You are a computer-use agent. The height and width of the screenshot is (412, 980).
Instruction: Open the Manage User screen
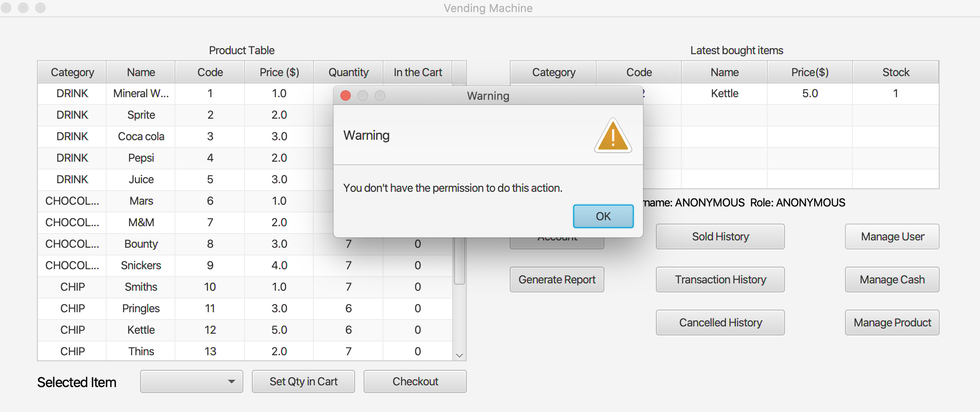tap(892, 237)
